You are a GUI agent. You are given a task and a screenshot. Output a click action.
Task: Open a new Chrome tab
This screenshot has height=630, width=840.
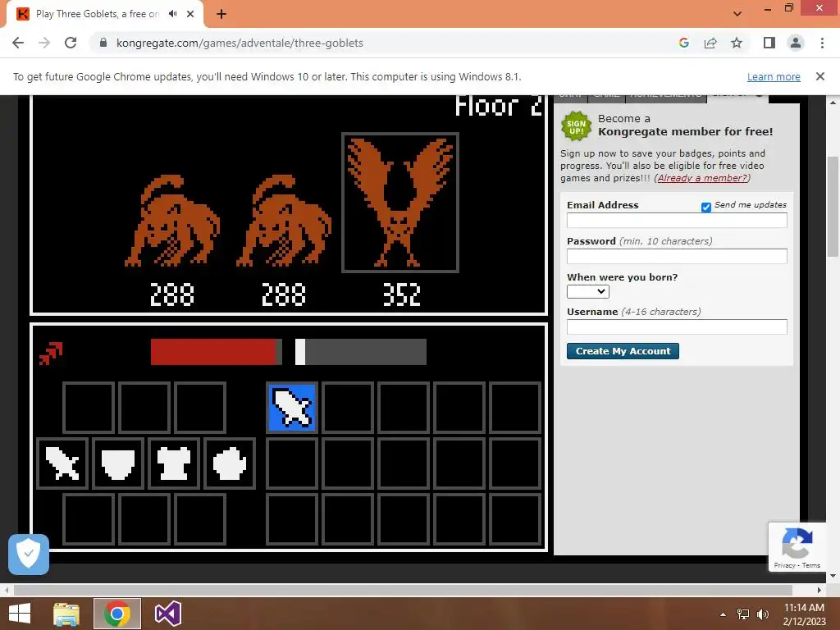(221, 14)
